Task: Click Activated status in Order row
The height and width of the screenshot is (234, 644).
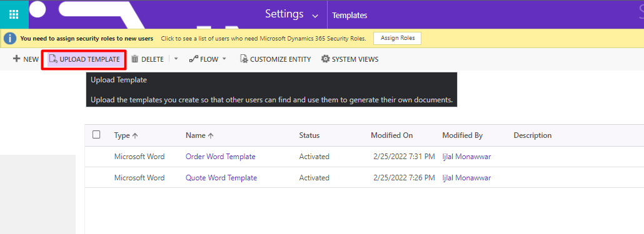Action: 314,157
